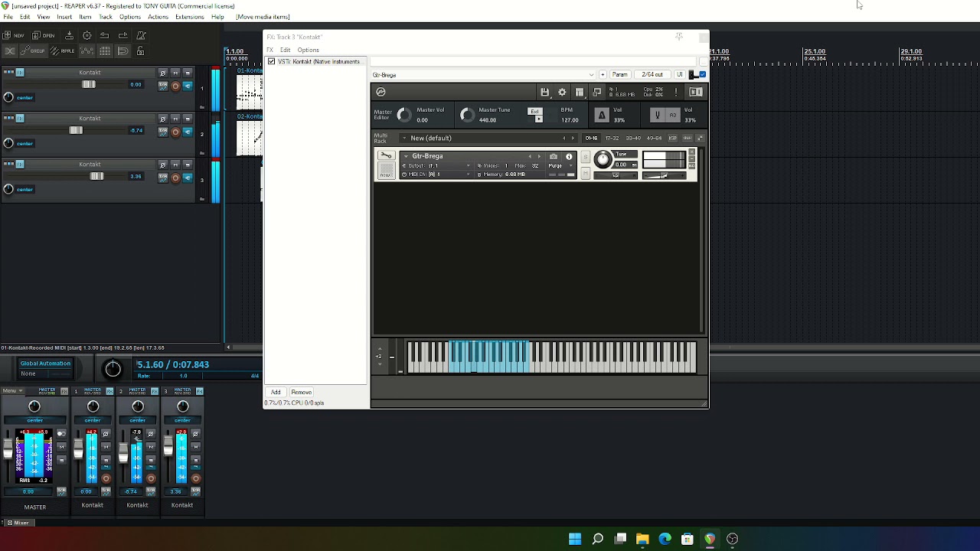
Task: Toggle FX bypass checkbox beside UI button
Action: coord(702,74)
